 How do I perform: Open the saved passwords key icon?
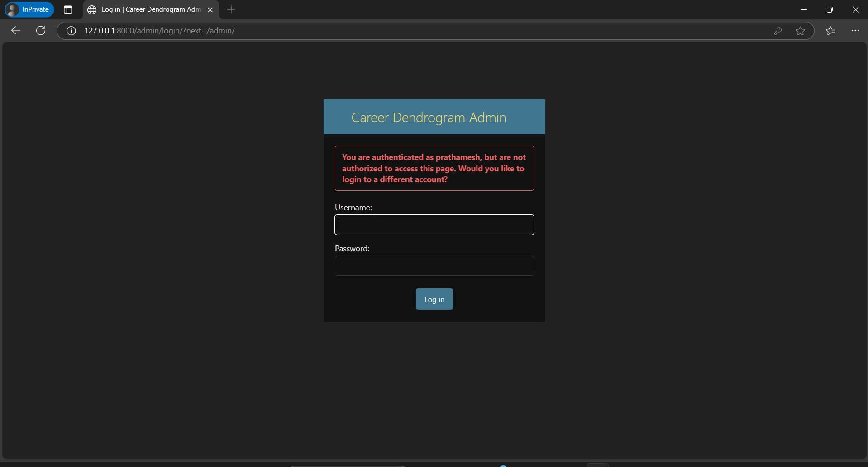[778, 31]
